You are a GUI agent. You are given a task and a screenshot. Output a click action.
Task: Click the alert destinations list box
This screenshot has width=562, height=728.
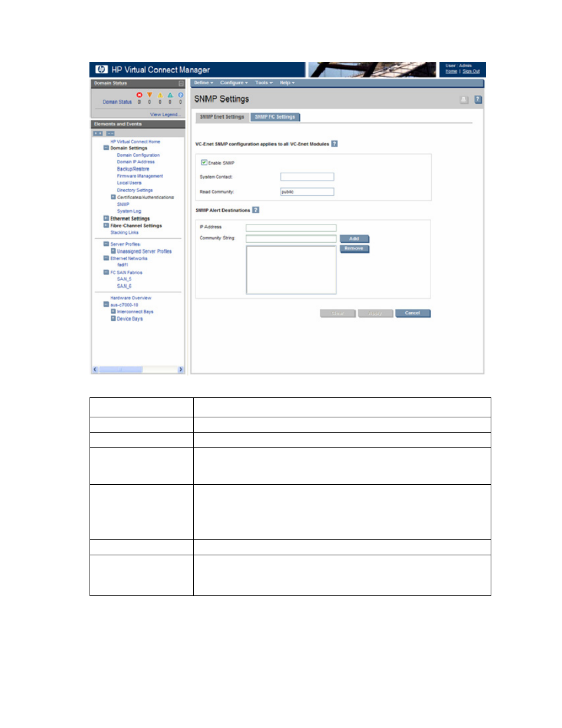tap(291, 269)
